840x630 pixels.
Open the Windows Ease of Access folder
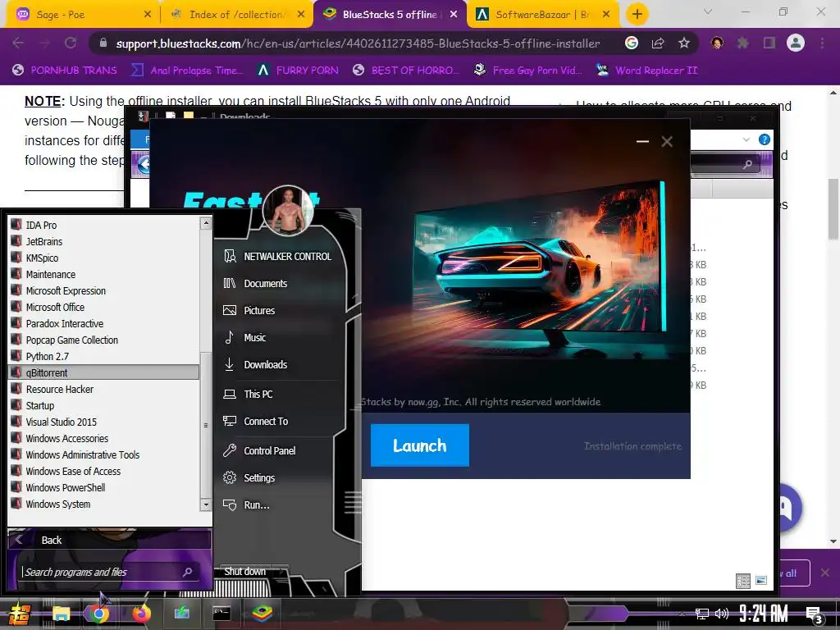click(103, 472)
